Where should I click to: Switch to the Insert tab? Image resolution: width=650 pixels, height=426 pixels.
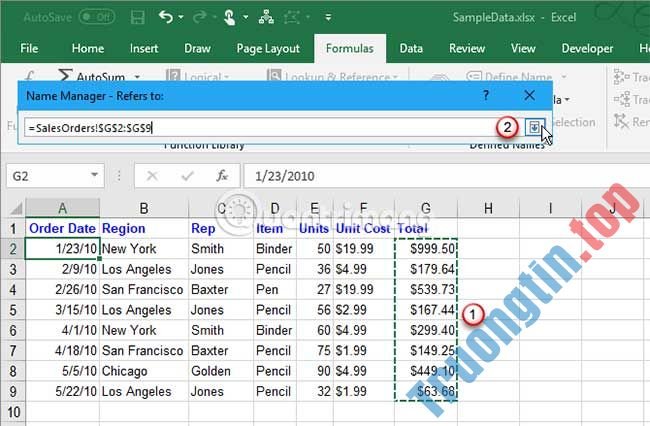tap(144, 48)
